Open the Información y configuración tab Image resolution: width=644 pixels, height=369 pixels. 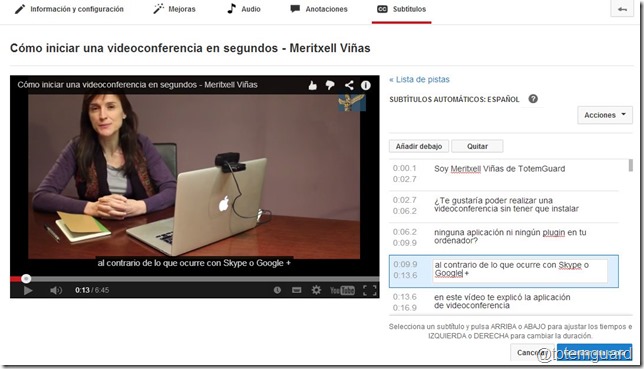69,9
